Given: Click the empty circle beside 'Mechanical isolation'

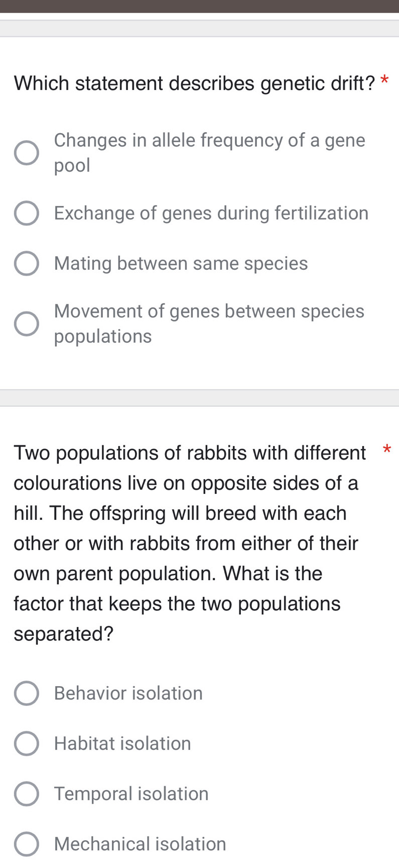Looking at the screenshot, I should click(27, 844).
